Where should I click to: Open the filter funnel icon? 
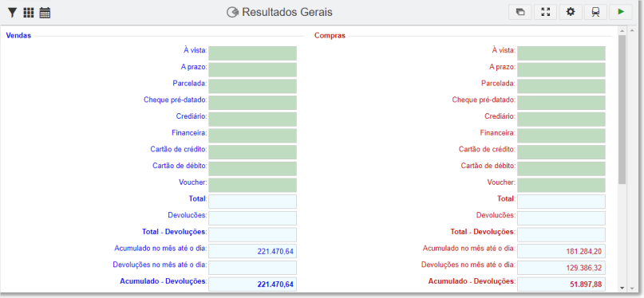pos(13,13)
